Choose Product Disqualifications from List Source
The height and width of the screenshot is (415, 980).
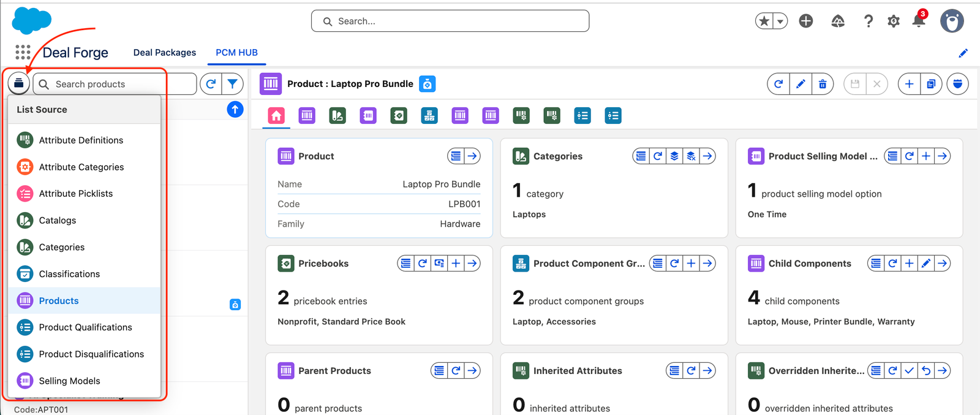(x=85, y=354)
